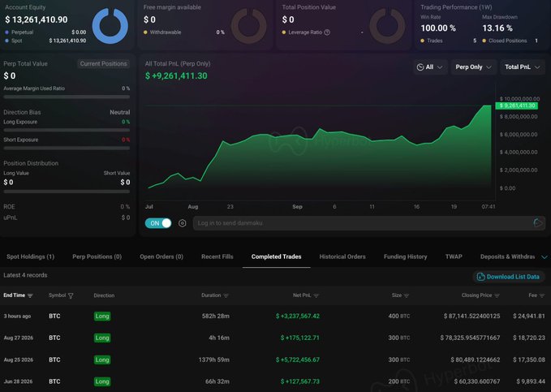551x392 pixels.
Task: Click the $24,941.81 fee value
Action: (529, 316)
